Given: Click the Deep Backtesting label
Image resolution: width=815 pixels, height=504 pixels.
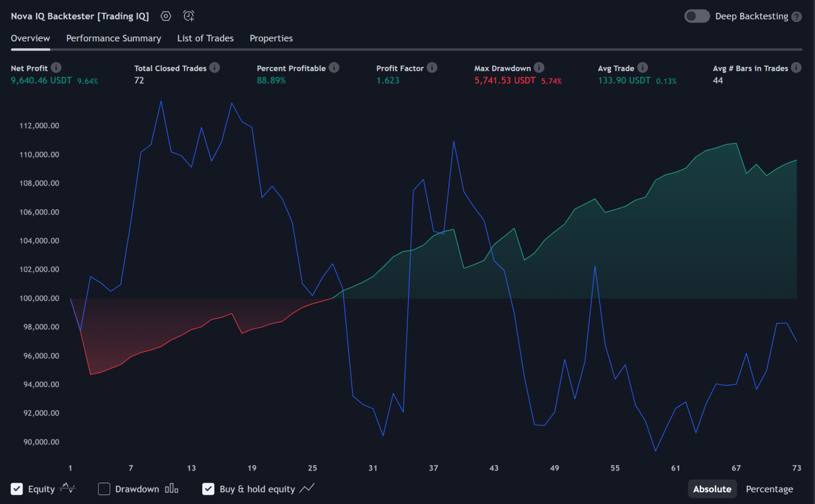Looking at the screenshot, I should click(x=752, y=16).
